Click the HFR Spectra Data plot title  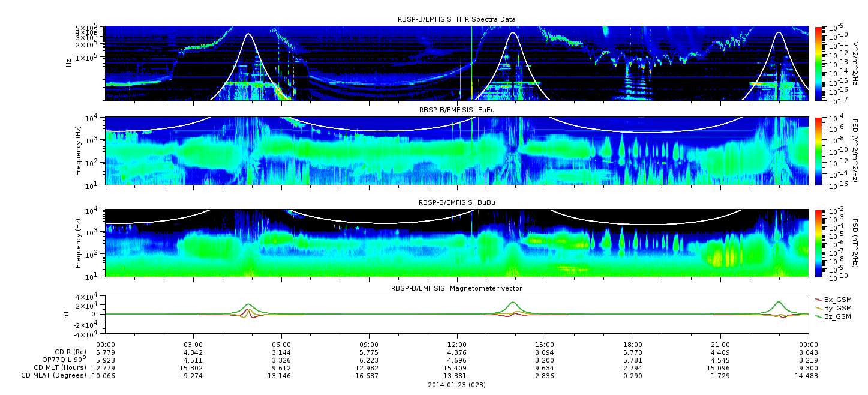pos(456,19)
